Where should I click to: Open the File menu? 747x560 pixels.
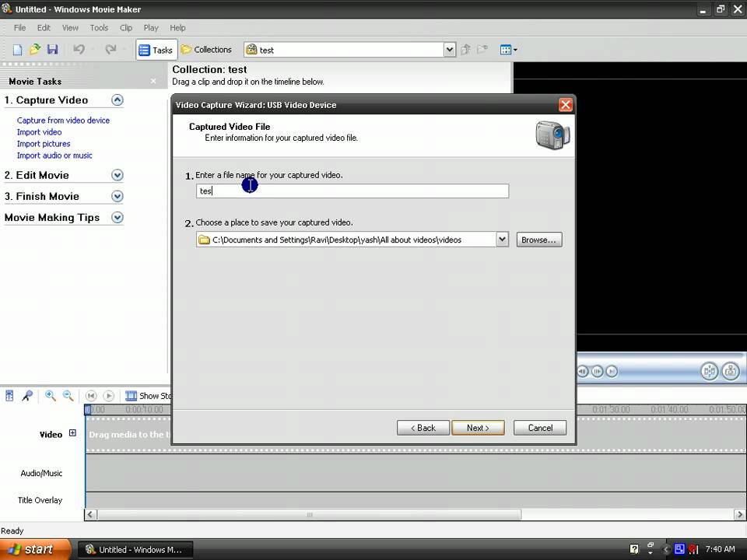point(19,28)
